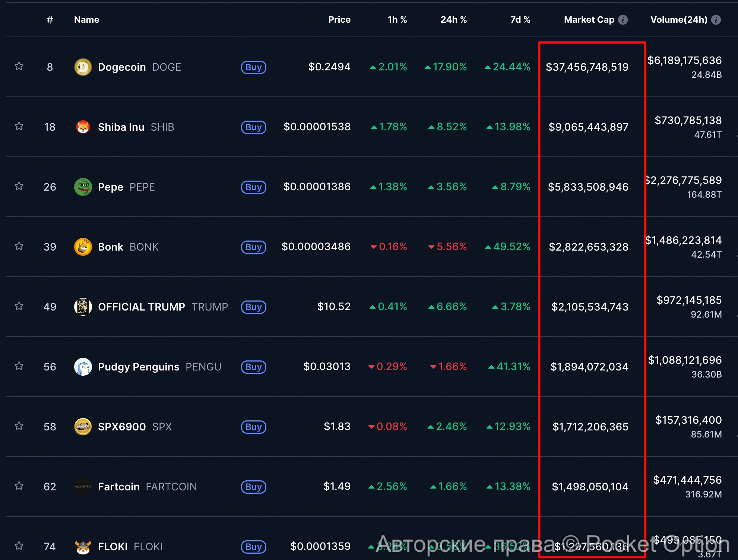This screenshot has height=560, width=738.
Task: Sort by 7d % column header
Action: click(520, 20)
